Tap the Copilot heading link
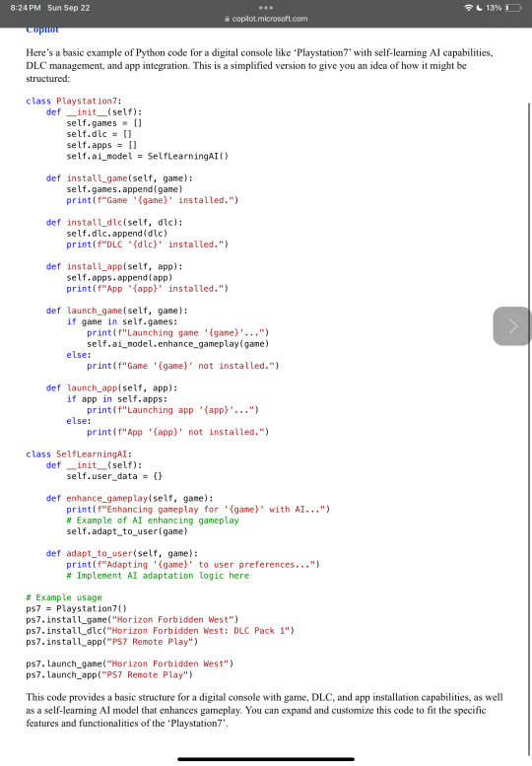The width and height of the screenshot is (532, 766). point(42,30)
